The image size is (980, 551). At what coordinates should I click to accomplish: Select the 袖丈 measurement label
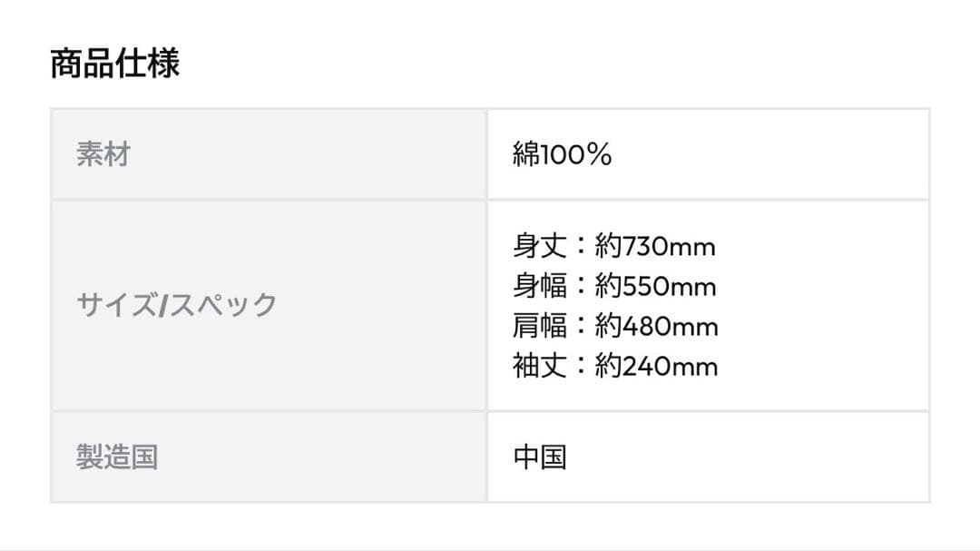tap(540, 366)
